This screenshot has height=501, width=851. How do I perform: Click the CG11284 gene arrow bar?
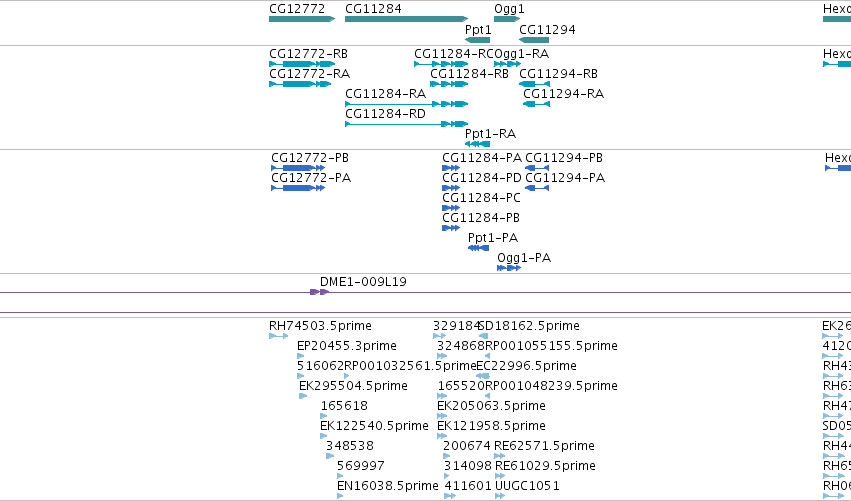pyautogui.click(x=407, y=19)
